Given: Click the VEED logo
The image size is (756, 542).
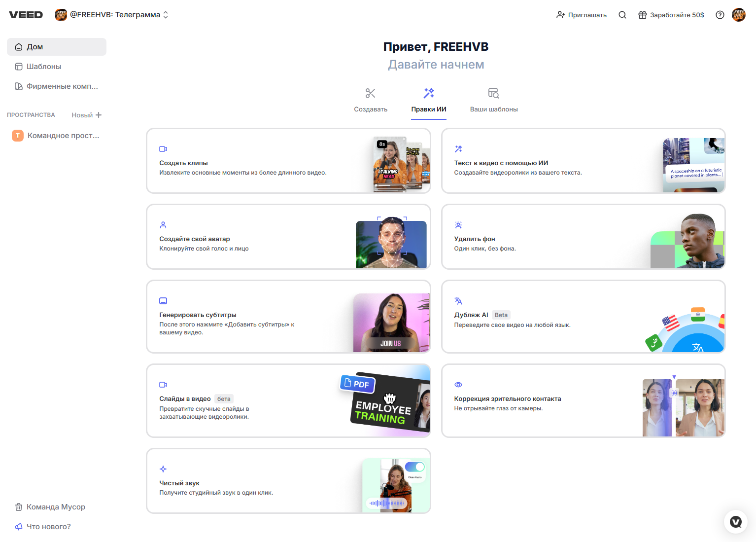Looking at the screenshot, I should (x=26, y=15).
